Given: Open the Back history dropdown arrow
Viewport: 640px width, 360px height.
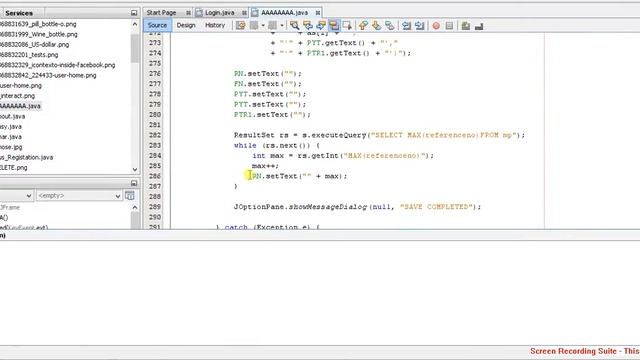Looking at the screenshot, I should [263, 26].
